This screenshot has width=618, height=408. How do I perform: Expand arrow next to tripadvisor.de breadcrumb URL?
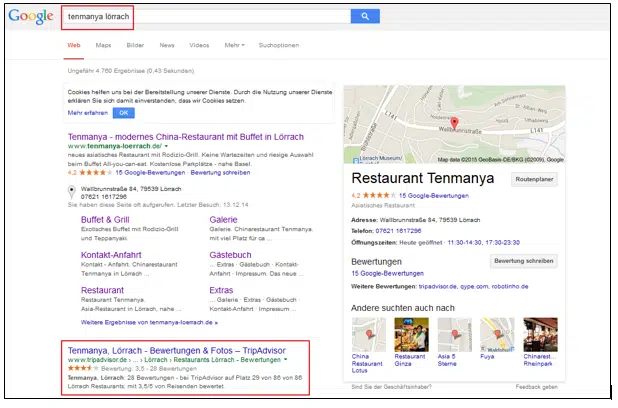(x=285, y=360)
